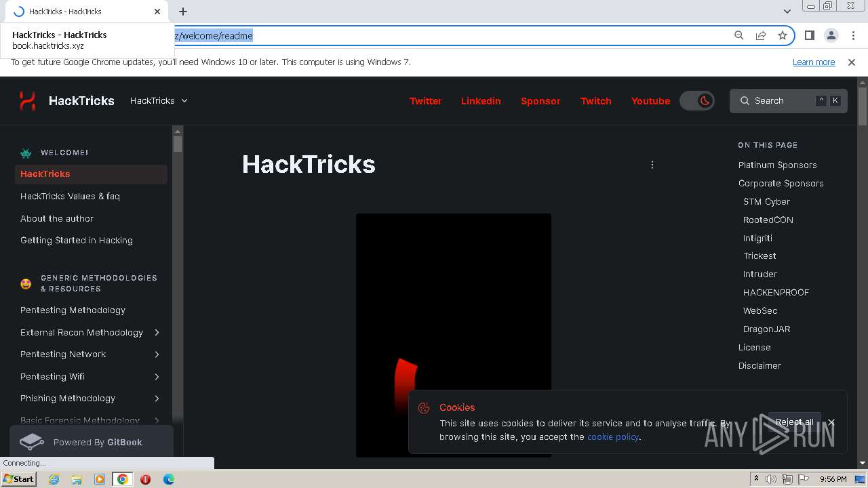
Task: Jump to DragonJAR section
Action: pyautogui.click(x=766, y=329)
